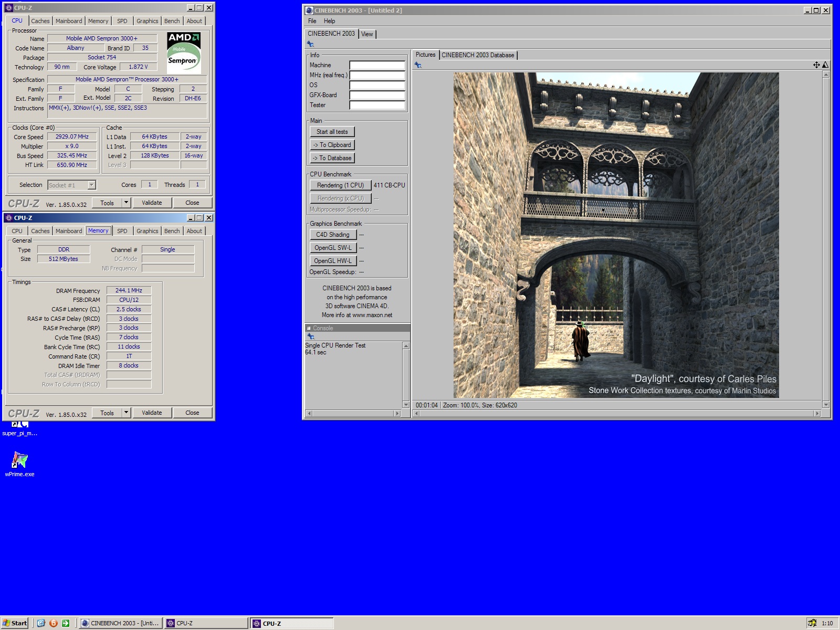Switch to CINEBENCH 2003 taskbar item

point(120,623)
